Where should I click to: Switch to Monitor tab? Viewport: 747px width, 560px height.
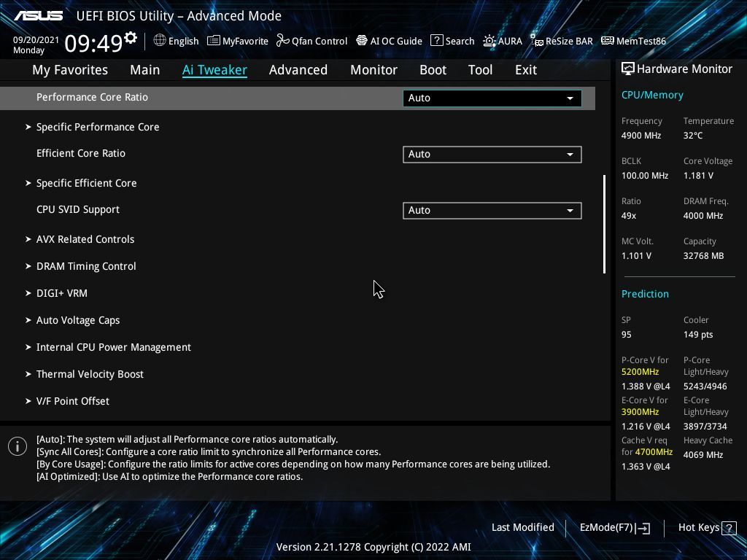click(x=374, y=70)
